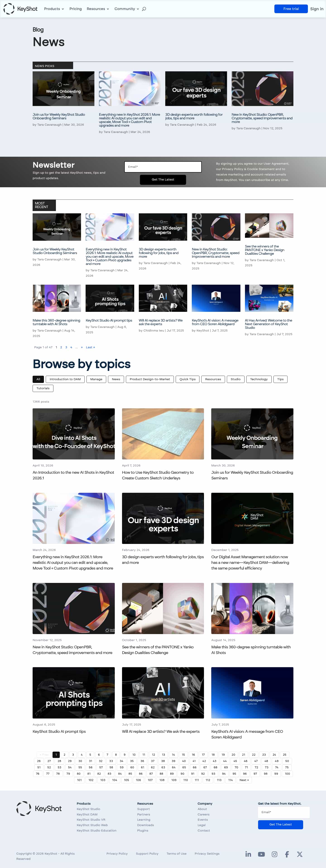Filter by Product Design-to-Market topic
The height and width of the screenshot is (868, 326).
pyautogui.click(x=150, y=379)
